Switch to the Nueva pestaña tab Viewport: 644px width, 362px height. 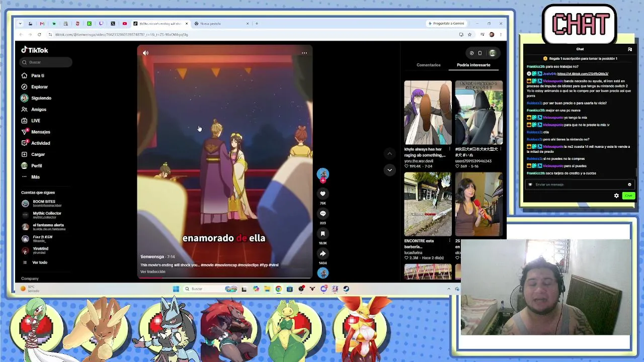click(x=221, y=24)
